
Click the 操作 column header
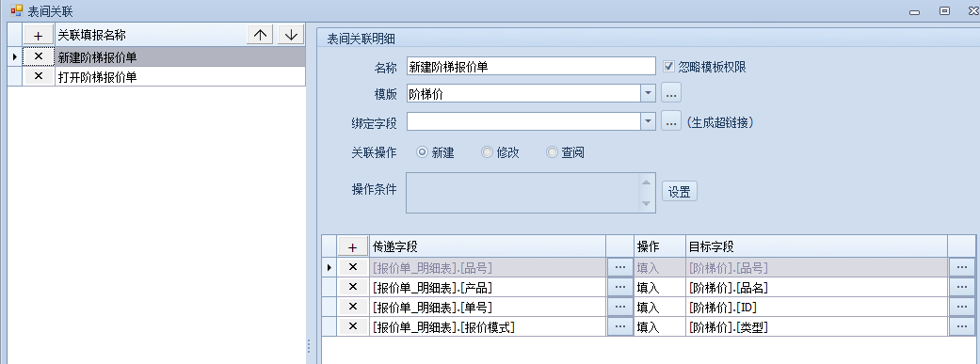pos(659,246)
